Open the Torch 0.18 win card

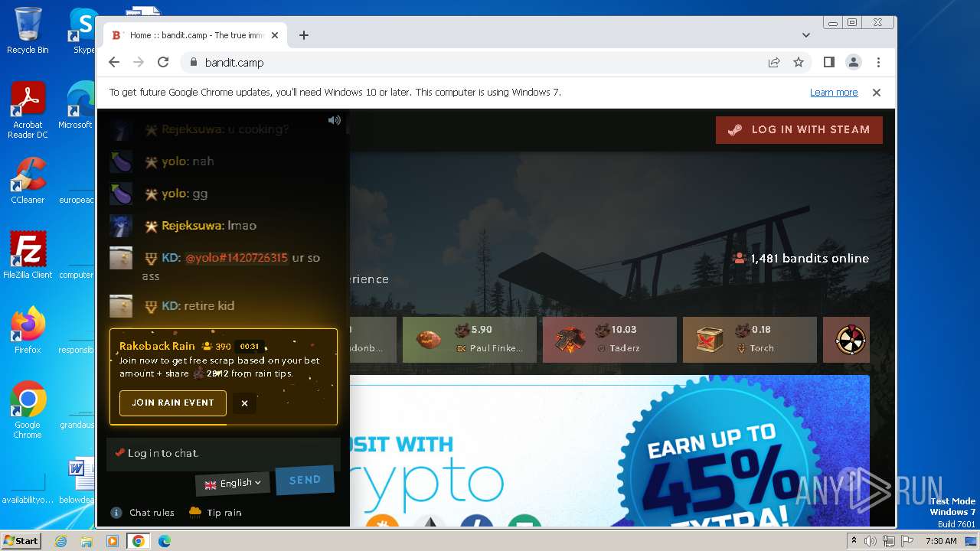(750, 339)
